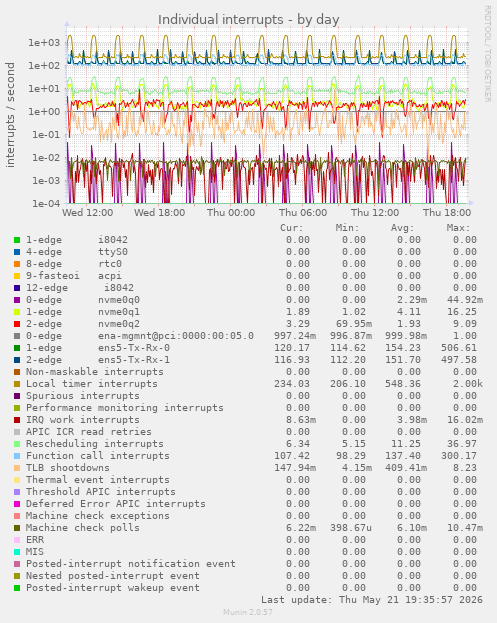Click the nvme0q0 purple color swatch
The height and width of the screenshot is (623, 497).
click(17, 300)
